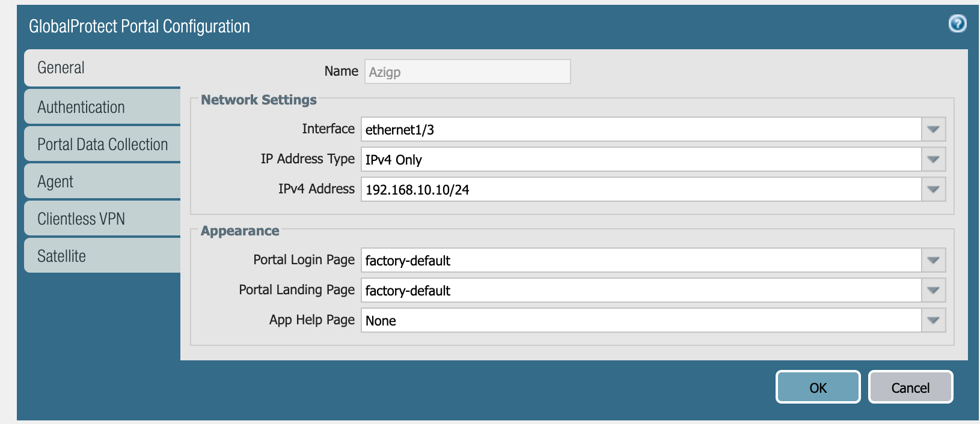980x424 pixels.
Task: Open the IPv4 Address dropdown arrow
Action: [933, 189]
